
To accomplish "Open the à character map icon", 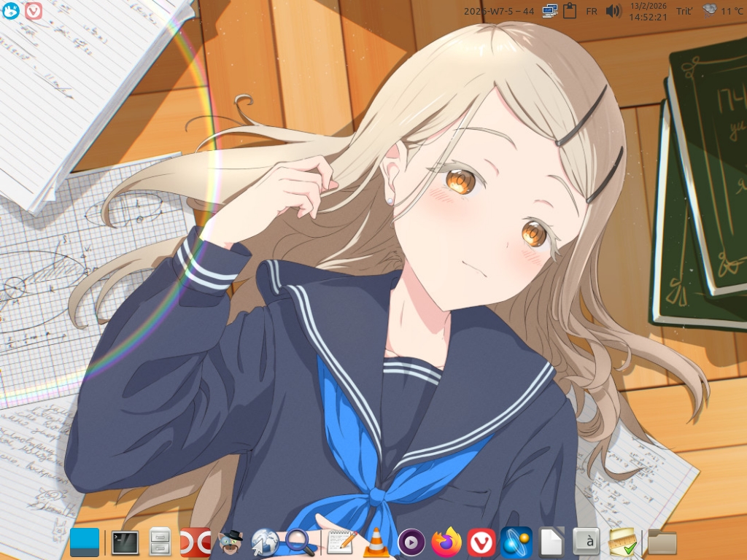I will (x=587, y=542).
